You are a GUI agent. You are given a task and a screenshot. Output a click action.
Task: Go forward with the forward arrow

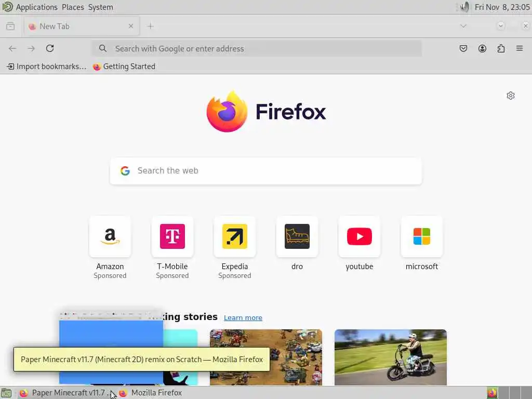click(x=31, y=48)
